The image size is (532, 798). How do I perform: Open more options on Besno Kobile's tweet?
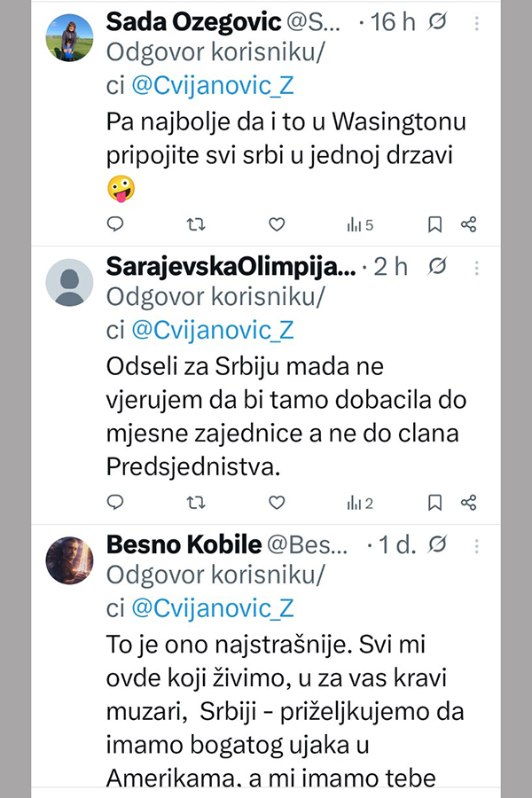click(478, 544)
